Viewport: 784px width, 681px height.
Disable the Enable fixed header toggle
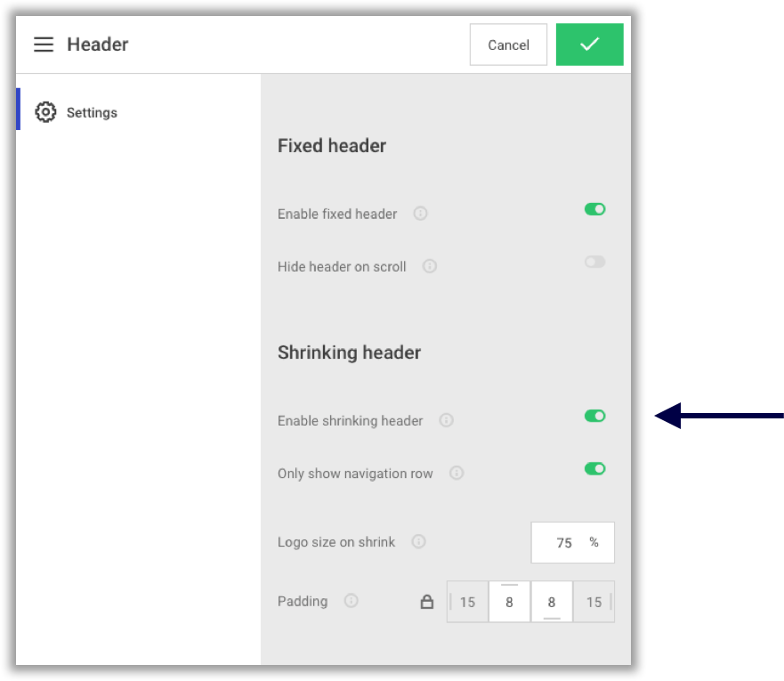pyautogui.click(x=594, y=209)
